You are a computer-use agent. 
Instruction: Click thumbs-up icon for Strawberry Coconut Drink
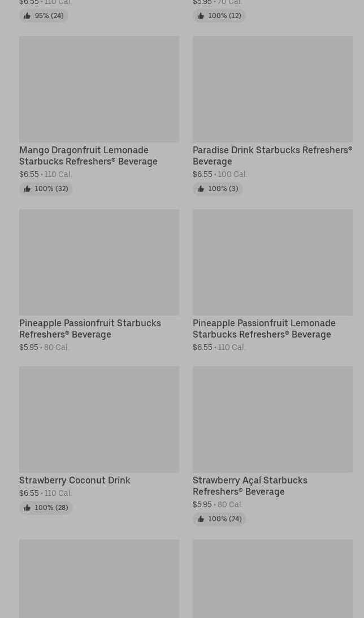27,508
